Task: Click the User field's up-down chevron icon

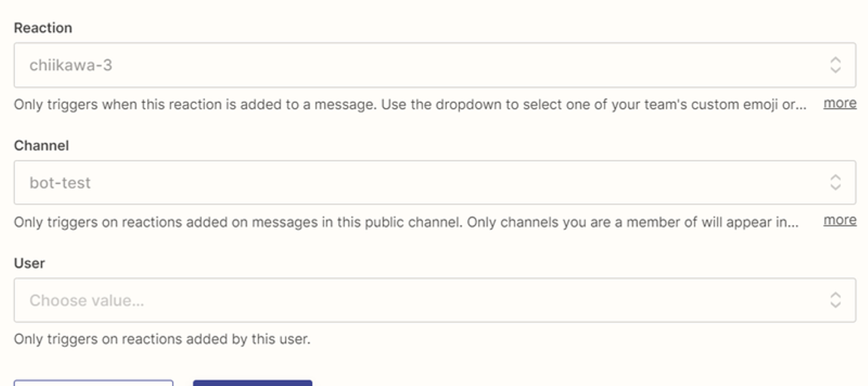Action: click(835, 300)
